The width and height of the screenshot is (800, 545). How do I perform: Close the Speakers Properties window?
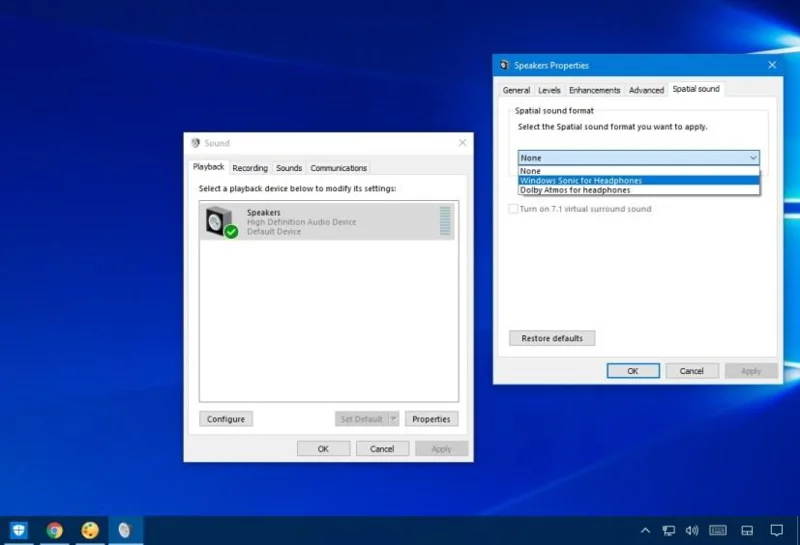pos(772,65)
